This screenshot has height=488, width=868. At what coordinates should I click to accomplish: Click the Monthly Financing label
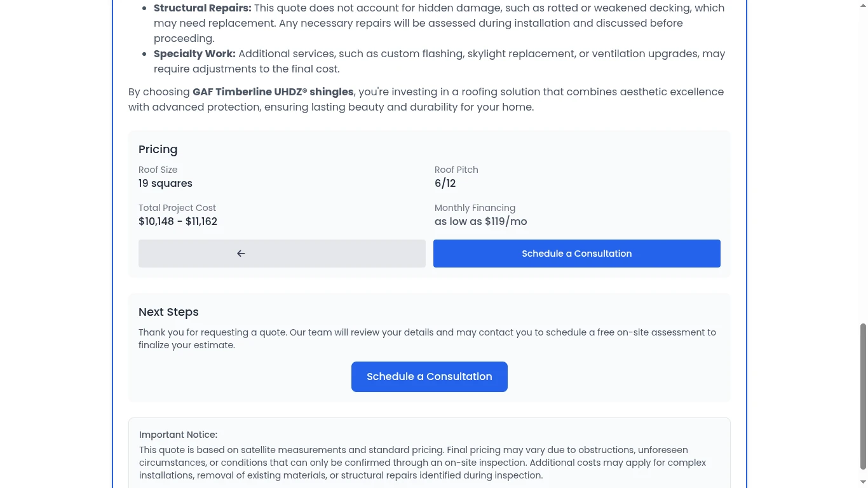pyautogui.click(x=475, y=208)
